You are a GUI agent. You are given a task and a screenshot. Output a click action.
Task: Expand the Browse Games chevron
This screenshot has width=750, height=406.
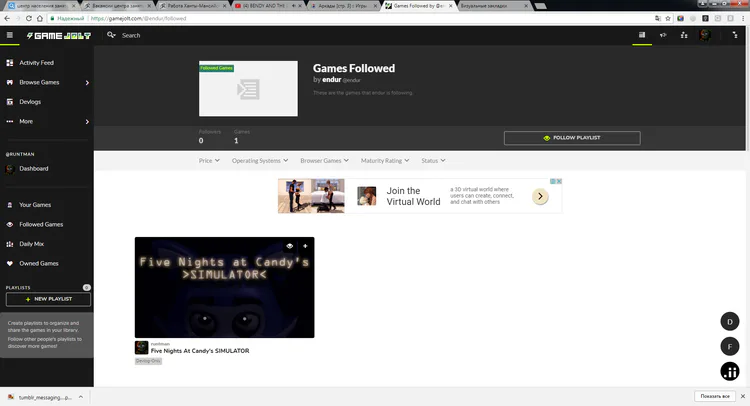87,83
